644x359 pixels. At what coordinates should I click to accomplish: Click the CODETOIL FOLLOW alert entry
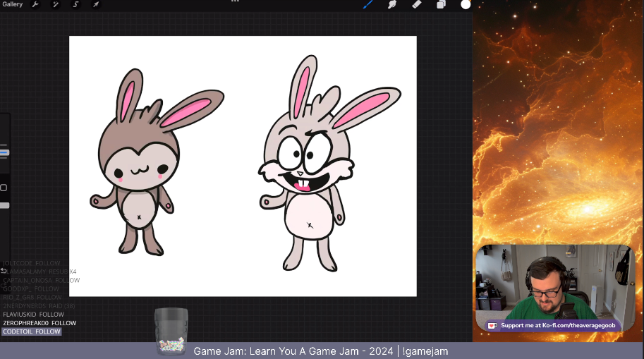32,331
